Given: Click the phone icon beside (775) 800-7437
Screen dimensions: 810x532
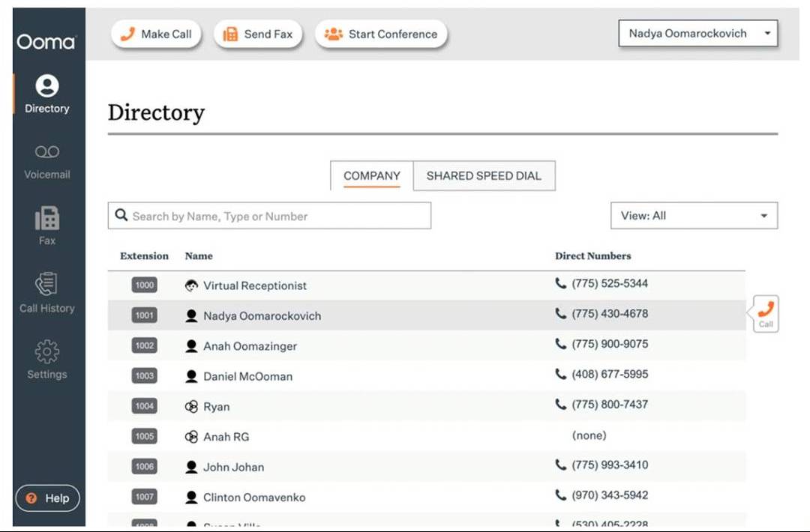Looking at the screenshot, I should click(x=560, y=404).
